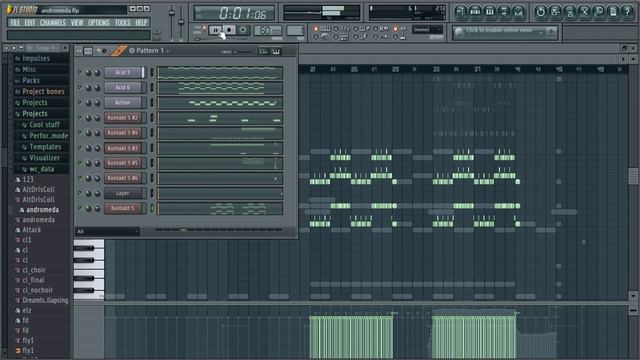Mute the Acid 6 channel via its LED
The width and height of the screenshot is (640, 360).
(x=80, y=88)
